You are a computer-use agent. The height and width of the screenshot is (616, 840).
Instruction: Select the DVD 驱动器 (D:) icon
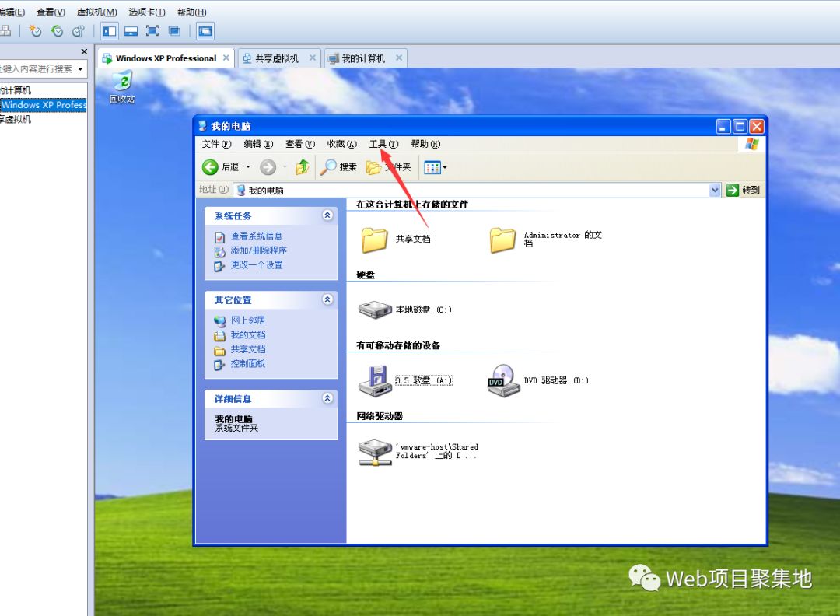click(503, 381)
